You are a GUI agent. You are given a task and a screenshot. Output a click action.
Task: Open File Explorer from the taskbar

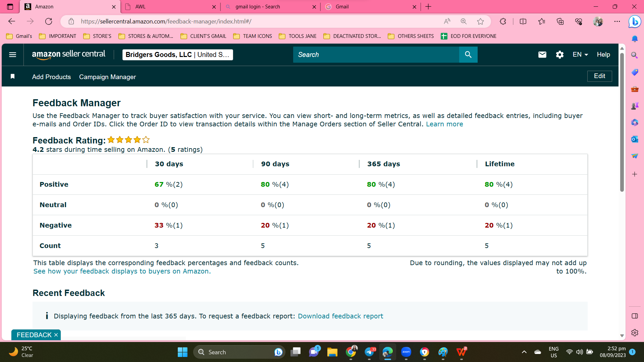[332, 352]
